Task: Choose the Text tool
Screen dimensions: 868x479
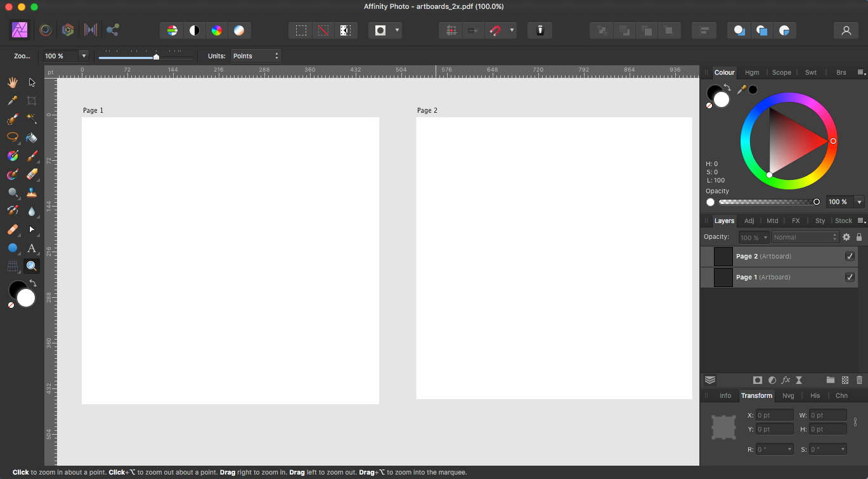Action: [32, 248]
